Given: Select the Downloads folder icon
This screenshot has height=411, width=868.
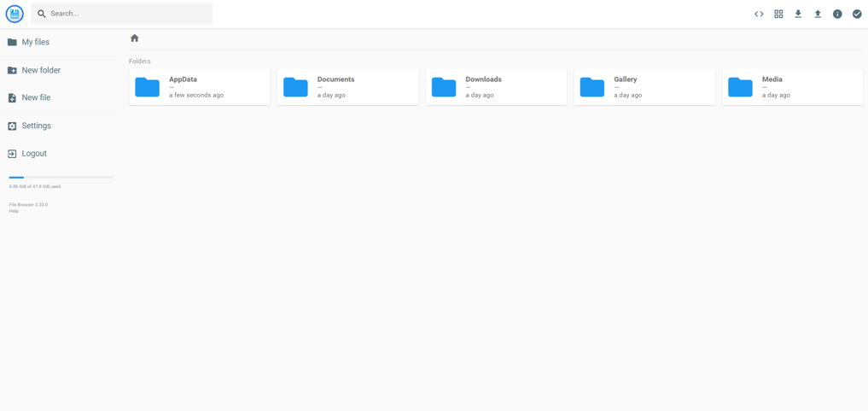Looking at the screenshot, I should coord(444,87).
